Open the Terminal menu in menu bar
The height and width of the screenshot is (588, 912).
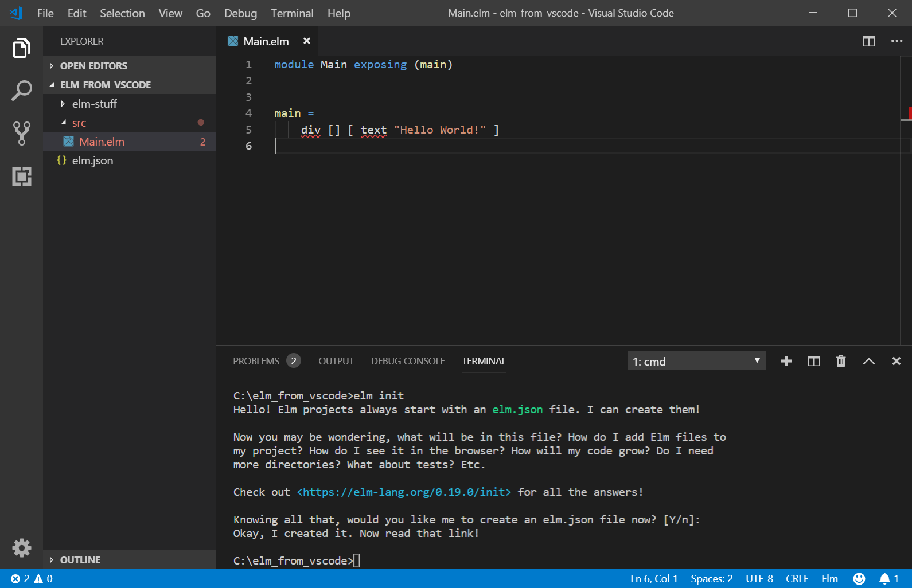pyautogui.click(x=292, y=13)
